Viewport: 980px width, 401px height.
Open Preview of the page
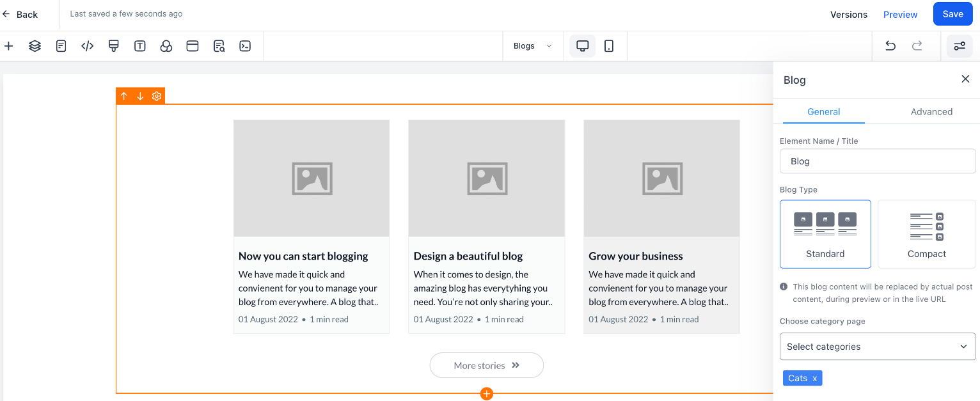(900, 14)
